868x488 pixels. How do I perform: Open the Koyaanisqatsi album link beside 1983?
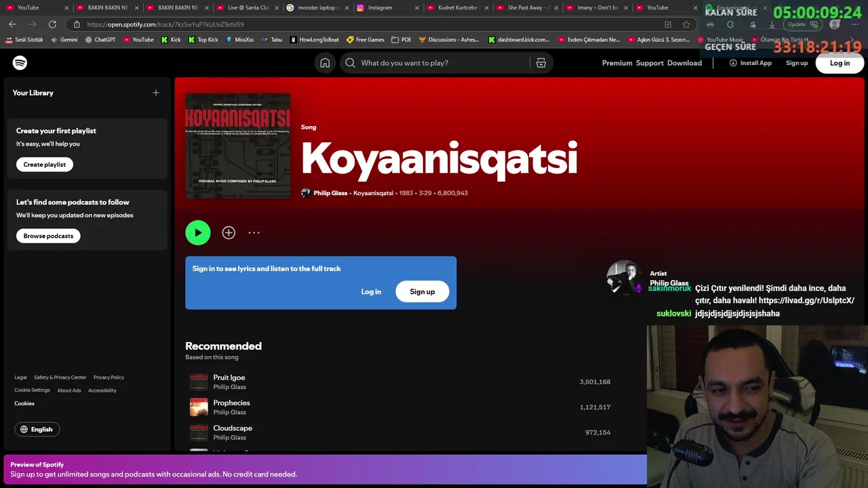[x=373, y=193]
